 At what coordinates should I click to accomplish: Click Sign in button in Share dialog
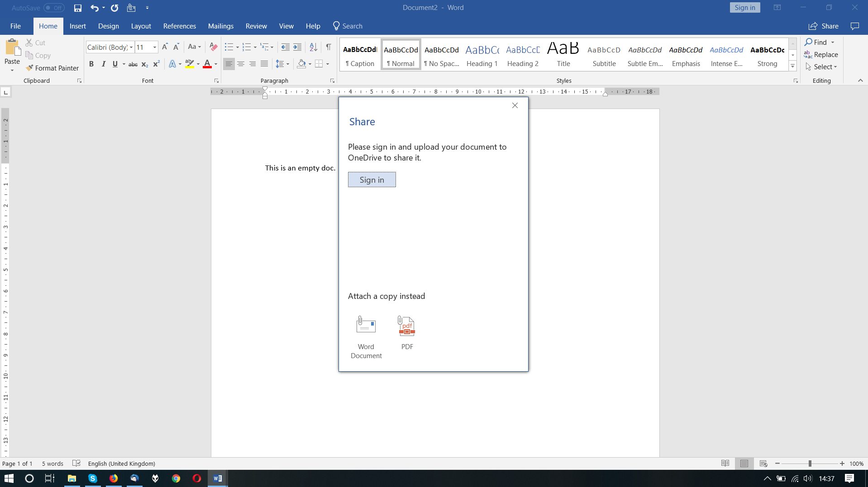click(x=372, y=180)
